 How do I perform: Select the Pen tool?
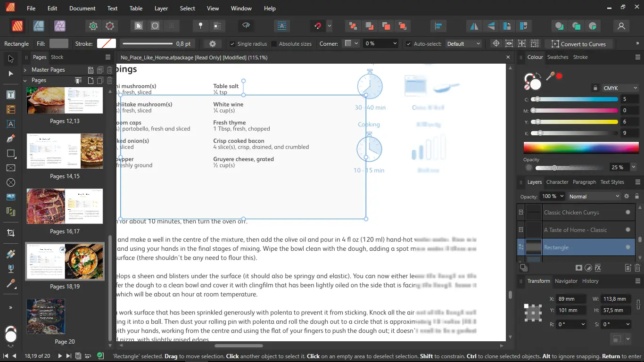coord(10,139)
